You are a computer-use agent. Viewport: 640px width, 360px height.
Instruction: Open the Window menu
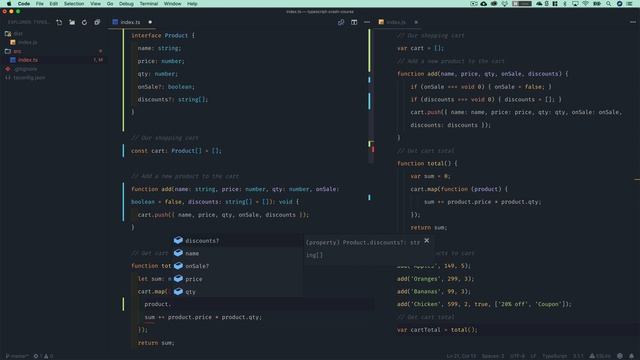pos(173,4)
